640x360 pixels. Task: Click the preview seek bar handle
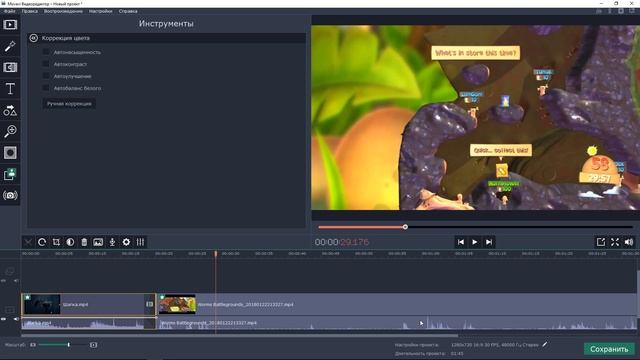click(x=405, y=227)
